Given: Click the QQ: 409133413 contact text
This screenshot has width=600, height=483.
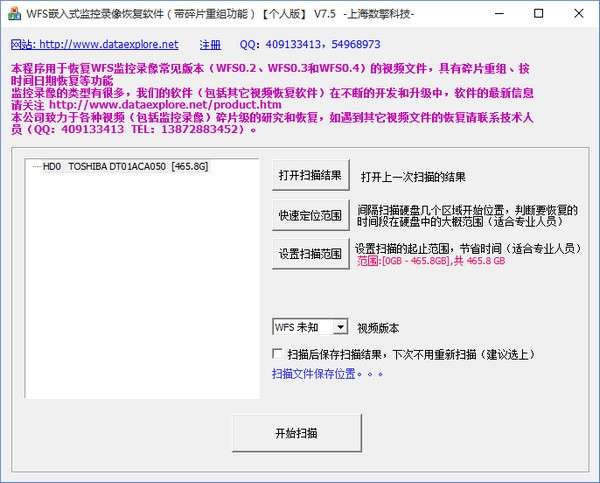Looking at the screenshot, I should [310, 44].
